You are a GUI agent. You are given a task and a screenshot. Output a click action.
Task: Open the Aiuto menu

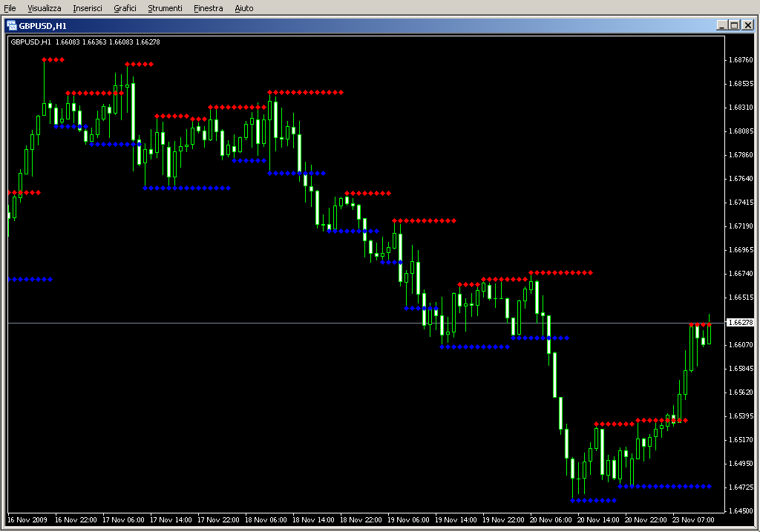coord(243,8)
